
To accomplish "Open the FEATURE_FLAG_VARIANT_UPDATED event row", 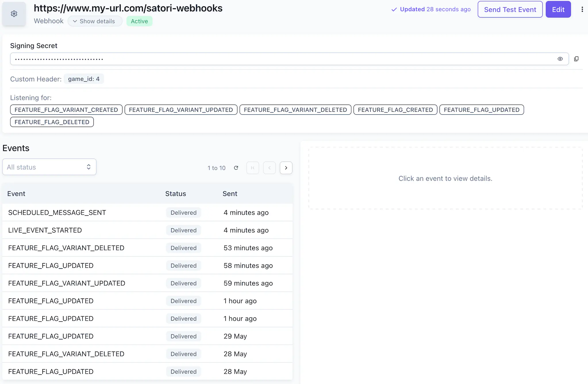I will coord(147,283).
